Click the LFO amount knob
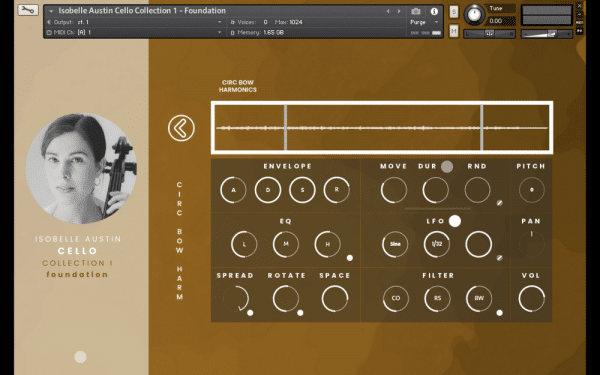Viewport: 600px width, 375px height. (x=479, y=244)
